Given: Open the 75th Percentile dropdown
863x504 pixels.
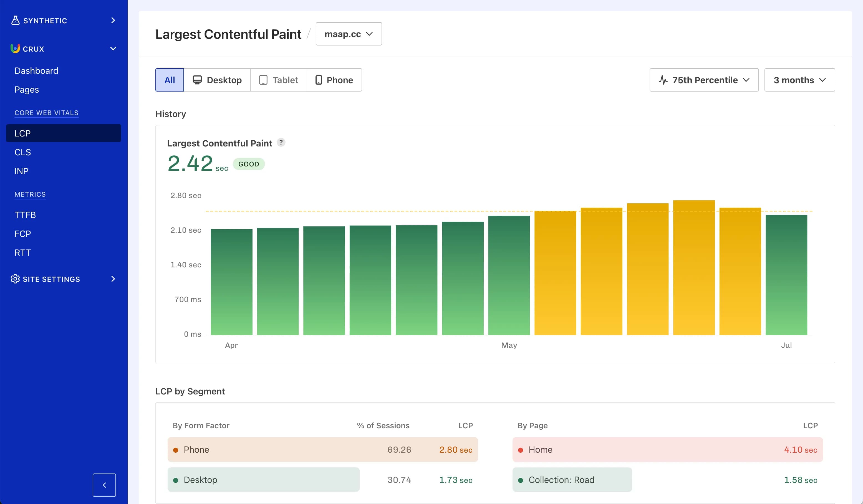Looking at the screenshot, I should [x=704, y=80].
